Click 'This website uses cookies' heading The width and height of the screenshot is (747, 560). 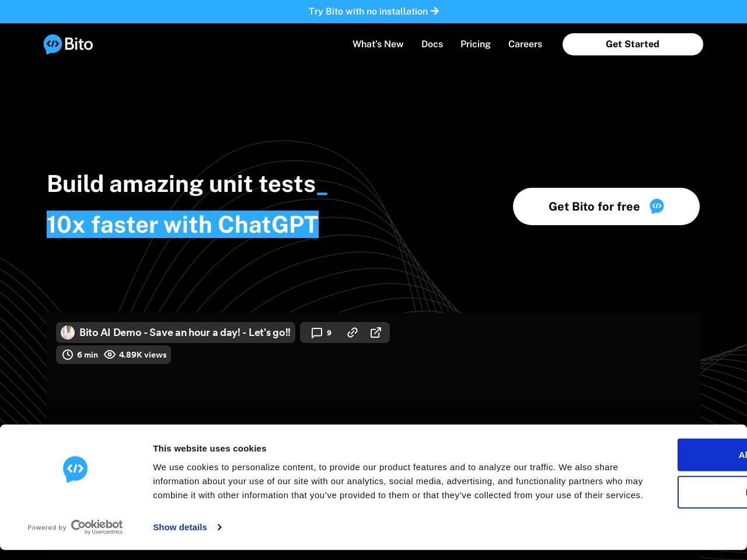tap(210, 449)
